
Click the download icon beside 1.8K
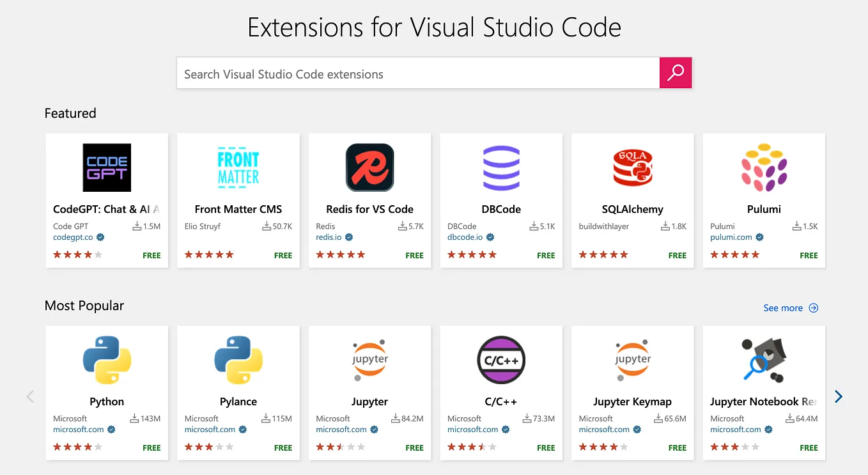(x=665, y=226)
